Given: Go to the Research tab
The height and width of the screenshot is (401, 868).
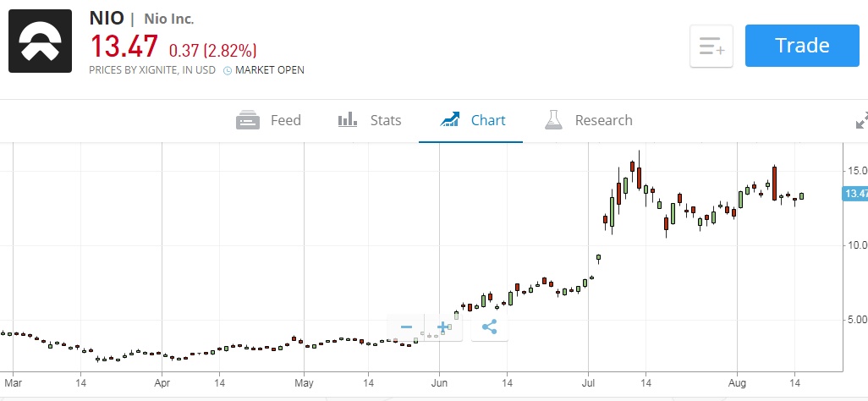Looking at the screenshot, I should click(589, 120).
